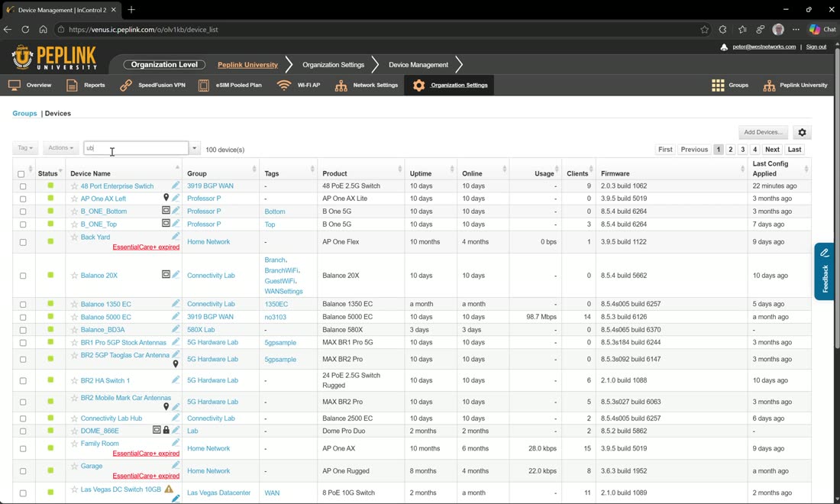Bookmark this page with star icon
Viewport: 840px width, 504px height.
pyautogui.click(x=705, y=30)
